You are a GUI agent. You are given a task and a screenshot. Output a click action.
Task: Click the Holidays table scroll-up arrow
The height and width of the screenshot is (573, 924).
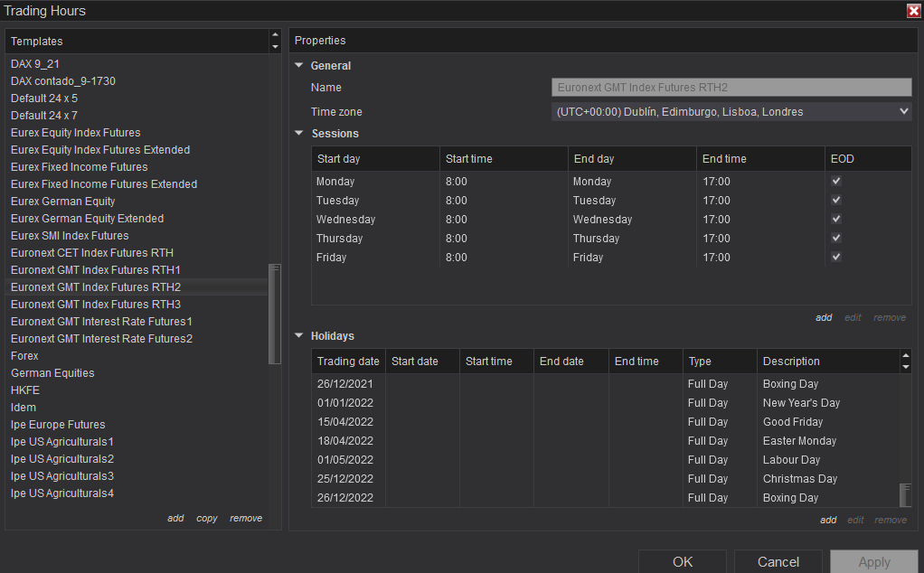point(906,356)
